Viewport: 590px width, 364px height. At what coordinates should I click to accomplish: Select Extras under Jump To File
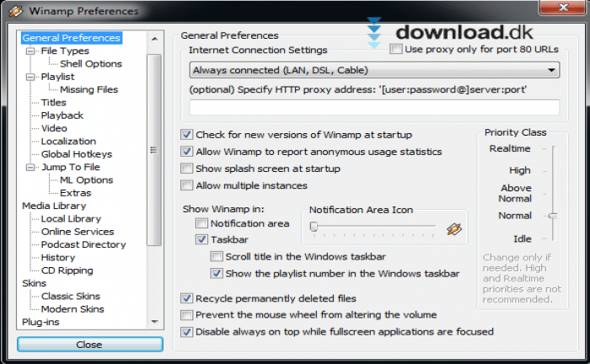pyautogui.click(x=75, y=193)
